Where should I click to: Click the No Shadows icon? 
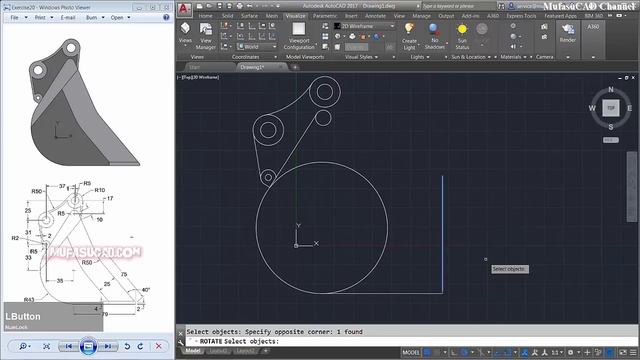(x=434, y=29)
